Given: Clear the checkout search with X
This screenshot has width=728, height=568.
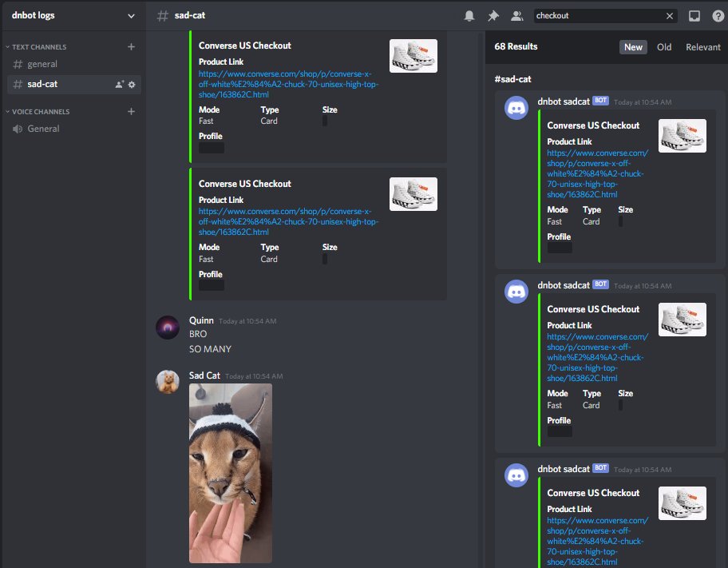Looking at the screenshot, I should tap(670, 16).
